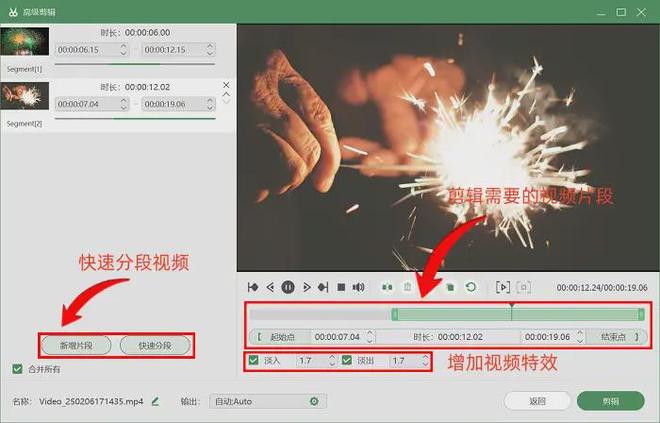Step back one frame

point(270,287)
